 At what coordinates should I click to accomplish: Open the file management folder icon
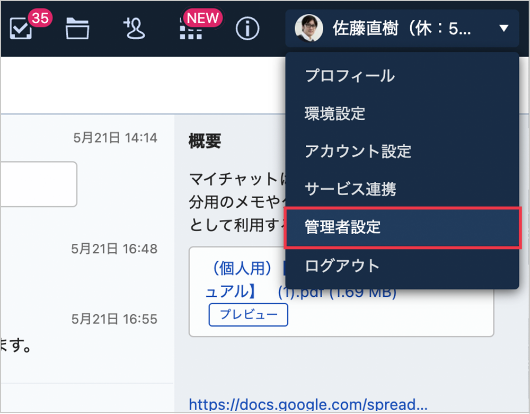(77, 28)
